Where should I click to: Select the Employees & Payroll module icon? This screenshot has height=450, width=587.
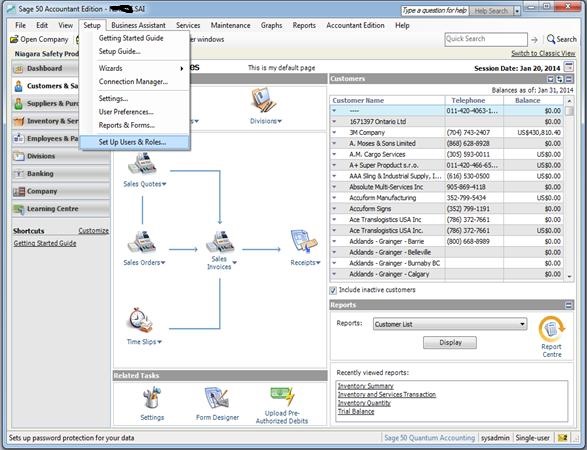[18, 139]
